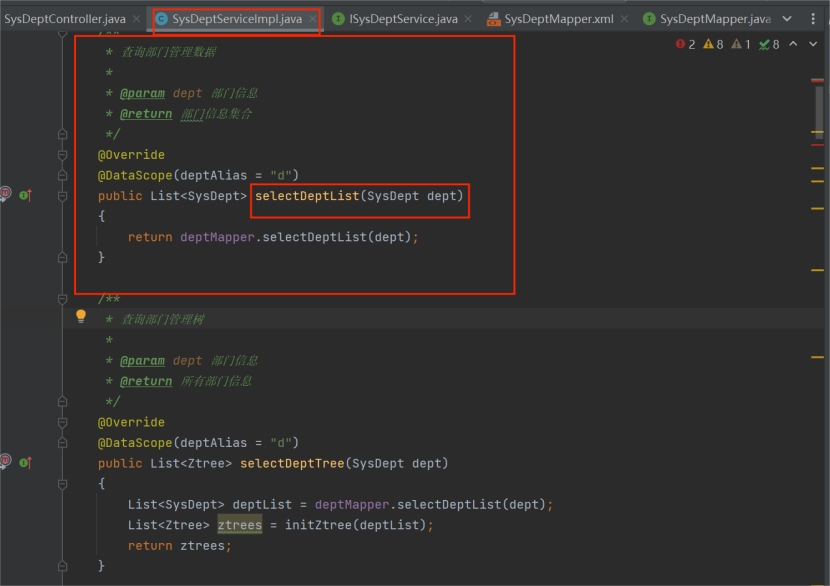The height and width of the screenshot is (586, 830).
Task: Close the SysDeptServiceImpl.java tab
Action: [x=313, y=19]
